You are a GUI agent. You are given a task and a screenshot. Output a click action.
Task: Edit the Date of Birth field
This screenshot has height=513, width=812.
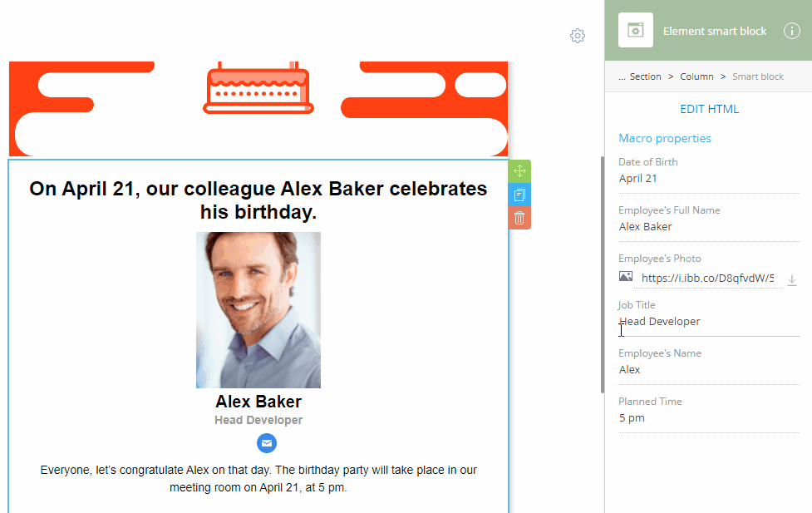coord(708,179)
